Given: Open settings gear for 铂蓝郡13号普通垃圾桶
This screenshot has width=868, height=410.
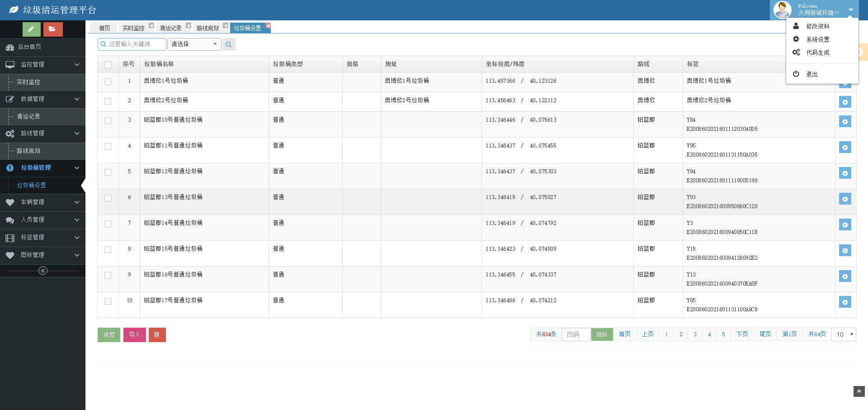Looking at the screenshot, I should [x=845, y=199].
